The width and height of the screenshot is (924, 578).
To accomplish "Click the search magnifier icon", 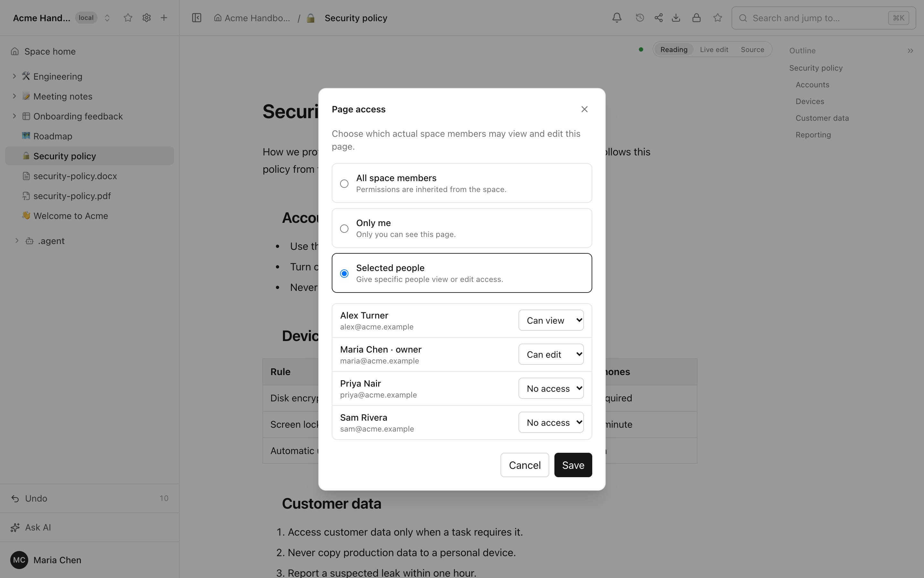I will (x=743, y=18).
